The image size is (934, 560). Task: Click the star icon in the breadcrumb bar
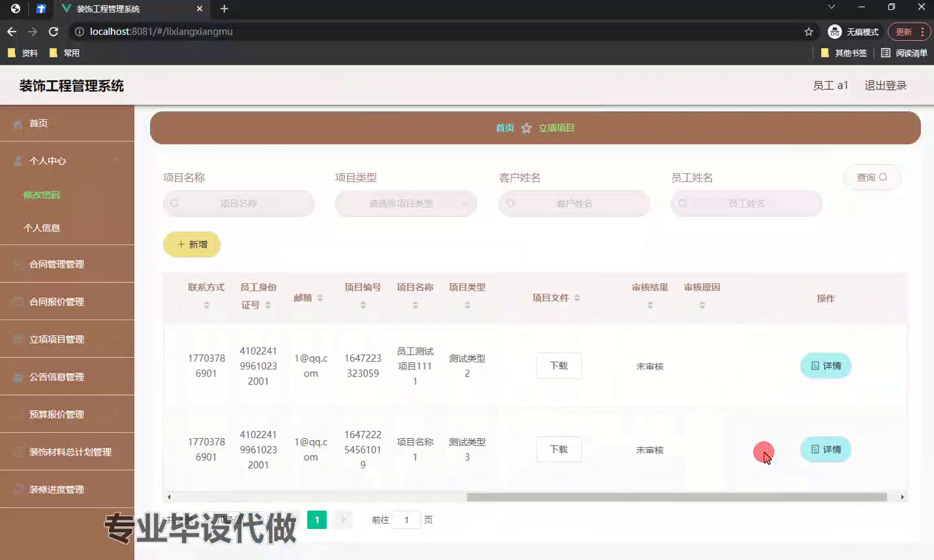tap(527, 128)
